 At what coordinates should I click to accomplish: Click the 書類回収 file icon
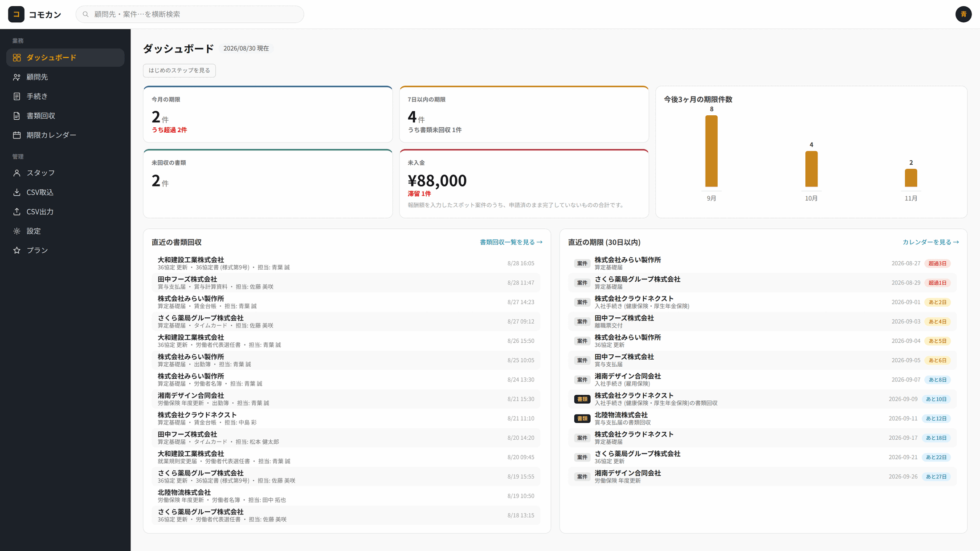17,116
